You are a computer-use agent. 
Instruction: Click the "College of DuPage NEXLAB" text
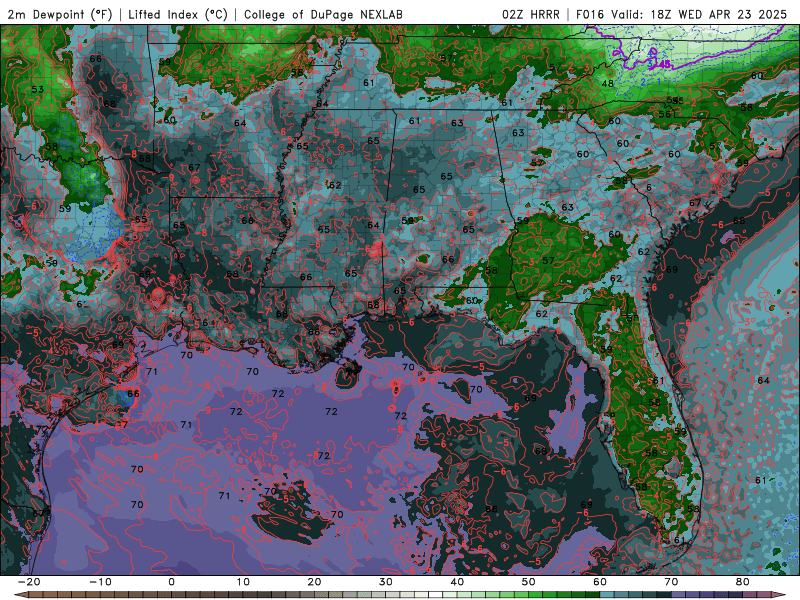pyautogui.click(x=323, y=14)
